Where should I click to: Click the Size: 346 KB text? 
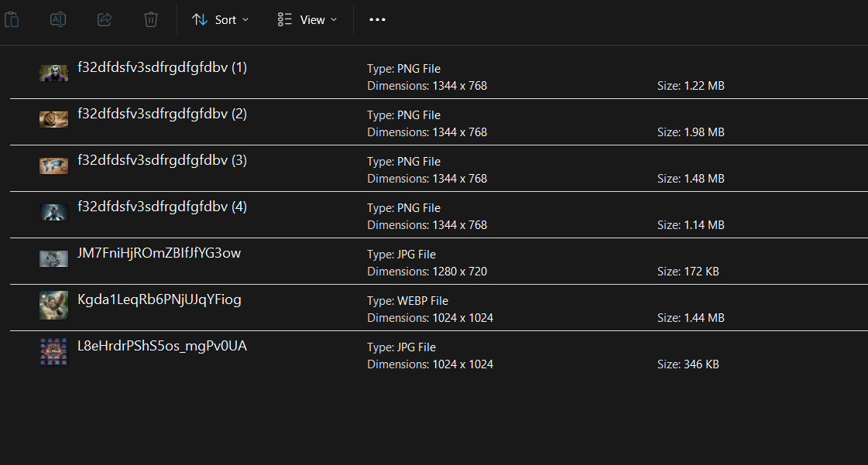pos(688,364)
